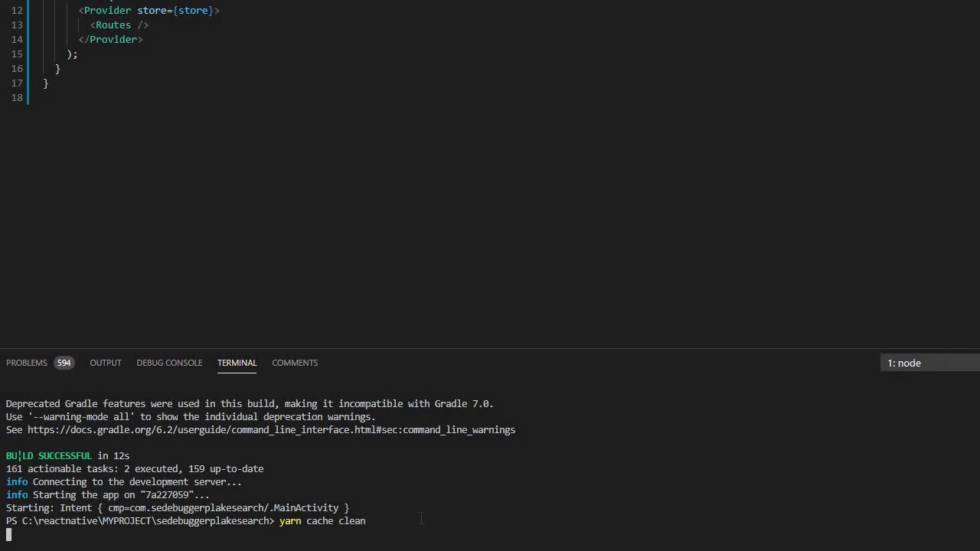
Task: Select the TERMINAL tab
Action: tap(237, 363)
